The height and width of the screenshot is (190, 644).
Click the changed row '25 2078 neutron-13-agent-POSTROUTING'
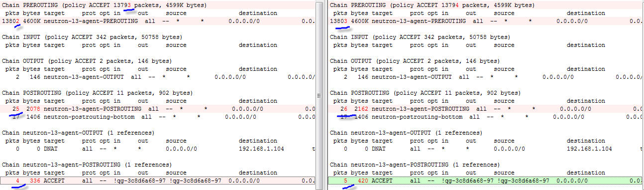pos(158,109)
